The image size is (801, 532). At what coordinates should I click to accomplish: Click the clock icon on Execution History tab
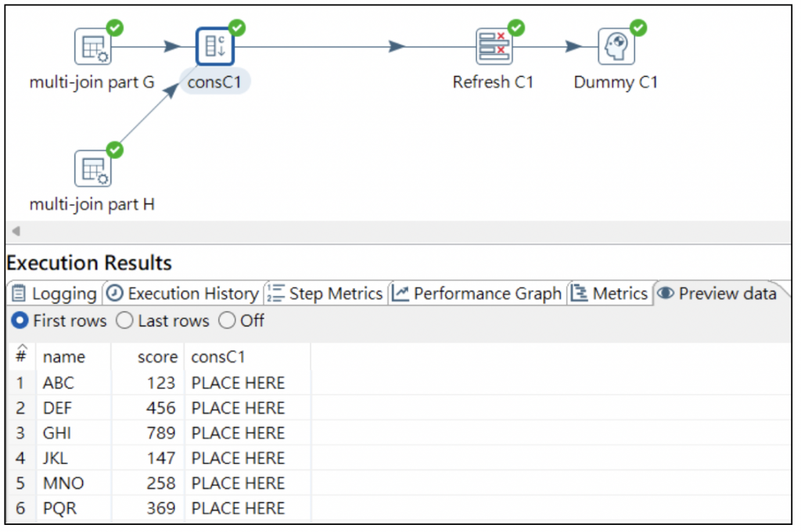(x=113, y=293)
